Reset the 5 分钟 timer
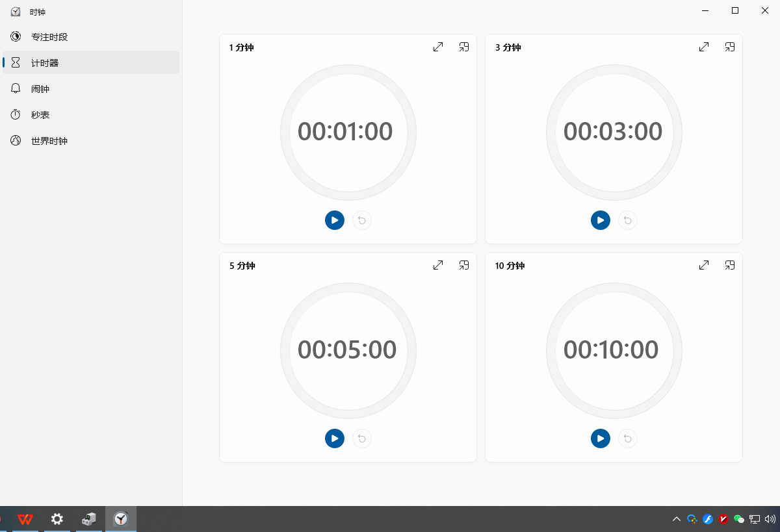Image resolution: width=780 pixels, height=532 pixels. pyautogui.click(x=362, y=438)
